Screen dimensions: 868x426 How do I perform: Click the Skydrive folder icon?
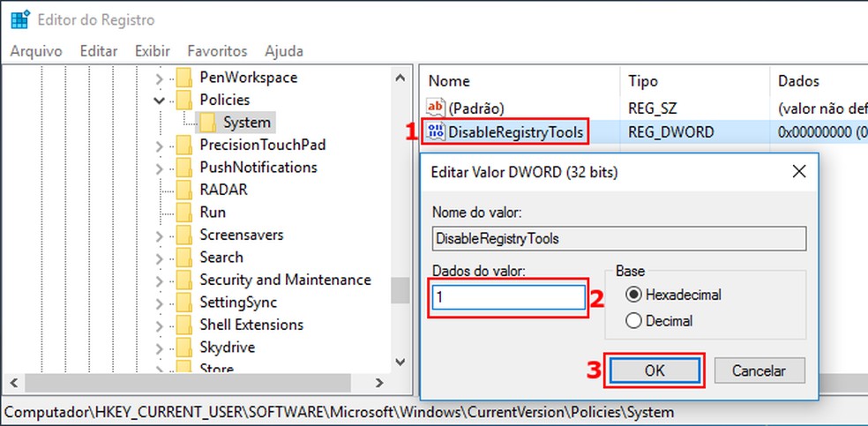183,348
